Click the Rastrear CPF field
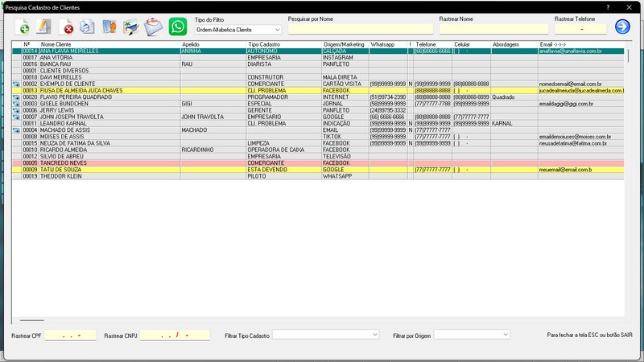This screenshot has height=362, width=644. [x=70, y=335]
